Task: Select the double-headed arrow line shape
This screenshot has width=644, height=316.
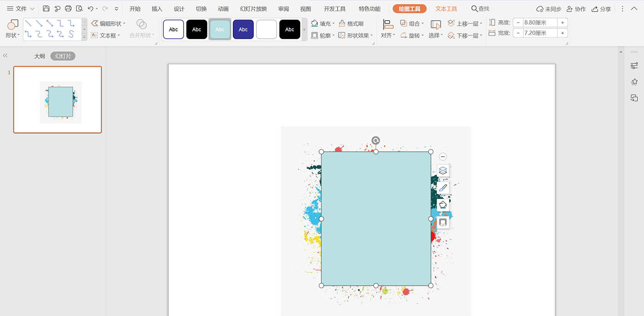Action: pyautogui.click(x=50, y=23)
